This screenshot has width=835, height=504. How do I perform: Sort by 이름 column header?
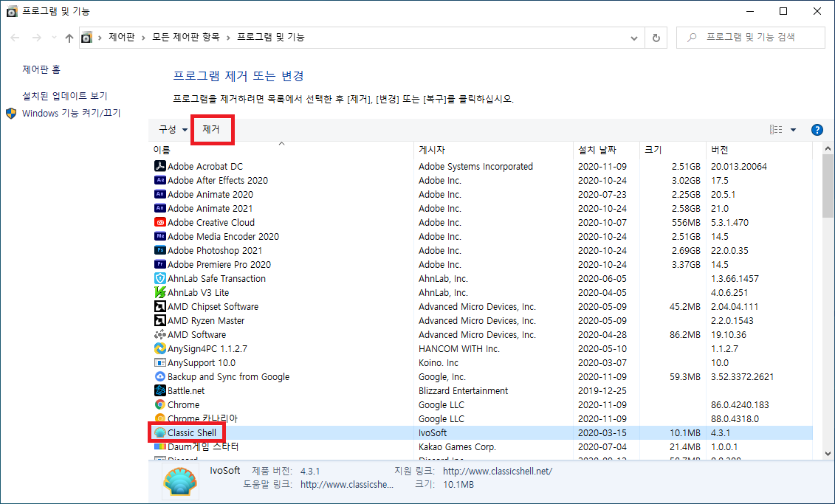point(281,150)
